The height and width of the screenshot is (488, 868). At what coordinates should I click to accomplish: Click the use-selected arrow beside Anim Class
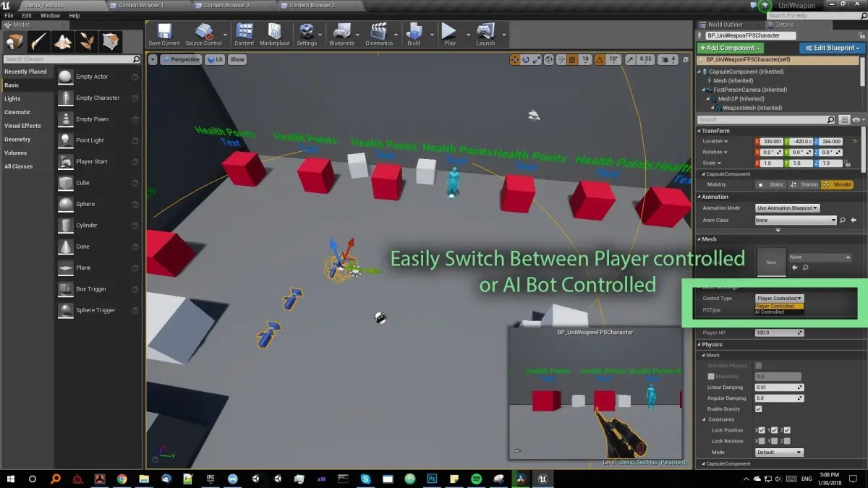pos(854,220)
